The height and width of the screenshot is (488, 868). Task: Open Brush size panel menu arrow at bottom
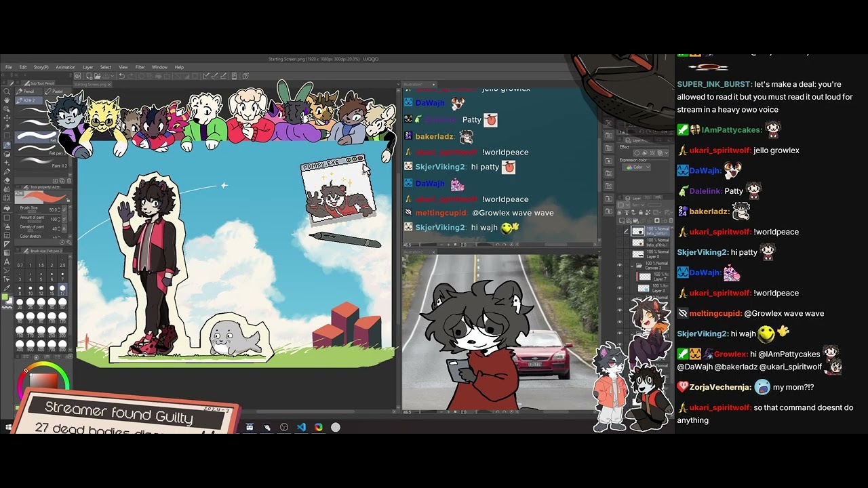[70, 349]
